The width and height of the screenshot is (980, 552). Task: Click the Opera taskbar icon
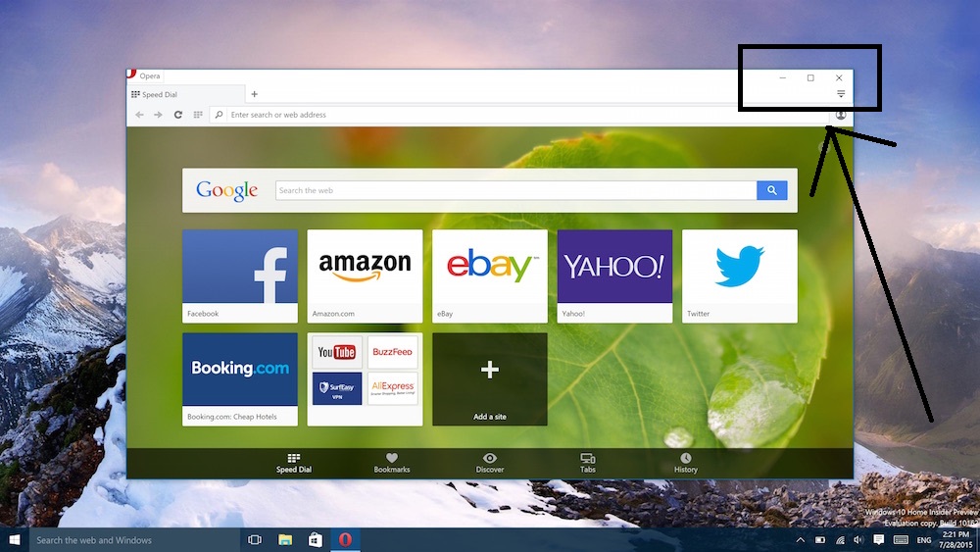(x=345, y=540)
